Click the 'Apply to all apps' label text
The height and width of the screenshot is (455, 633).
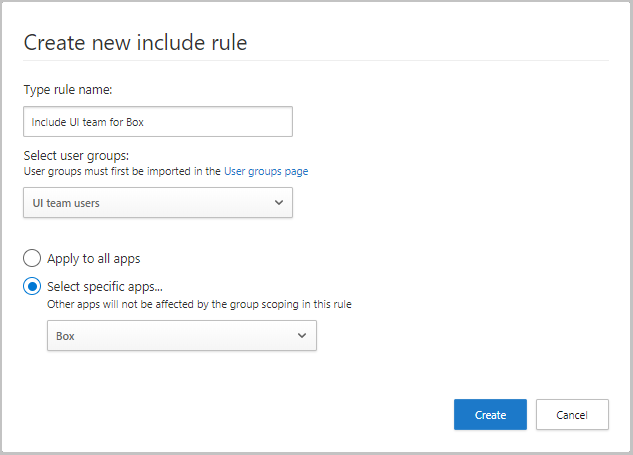[x=94, y=258]
